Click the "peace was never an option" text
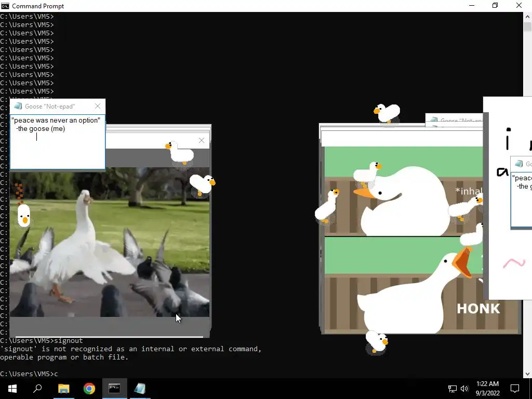 coord(56,120)
